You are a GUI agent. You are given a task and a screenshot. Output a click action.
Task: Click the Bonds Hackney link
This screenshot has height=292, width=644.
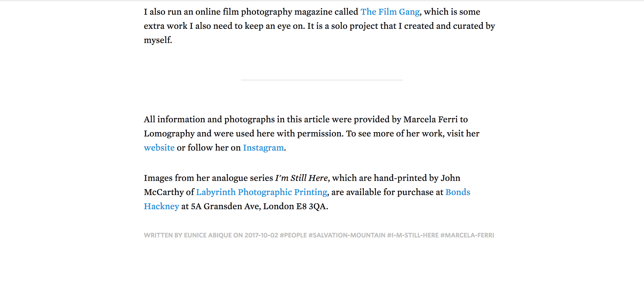click(x=458, y=193)
